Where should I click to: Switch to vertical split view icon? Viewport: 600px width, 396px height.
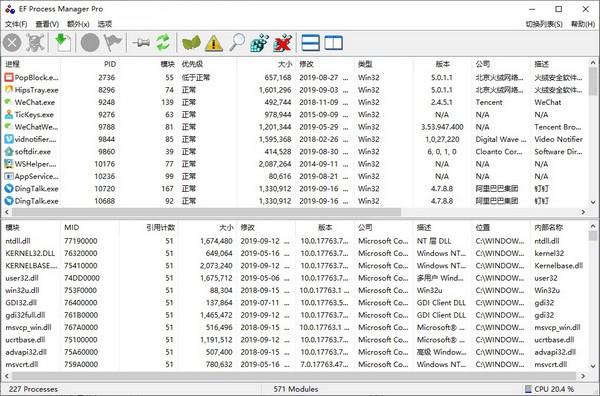click(334, 42)
